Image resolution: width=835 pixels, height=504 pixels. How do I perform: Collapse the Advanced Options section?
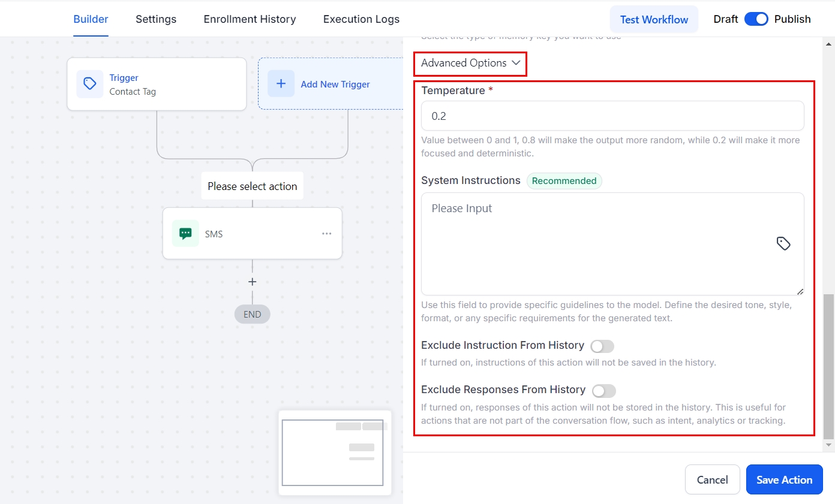[x=470, y=63]
